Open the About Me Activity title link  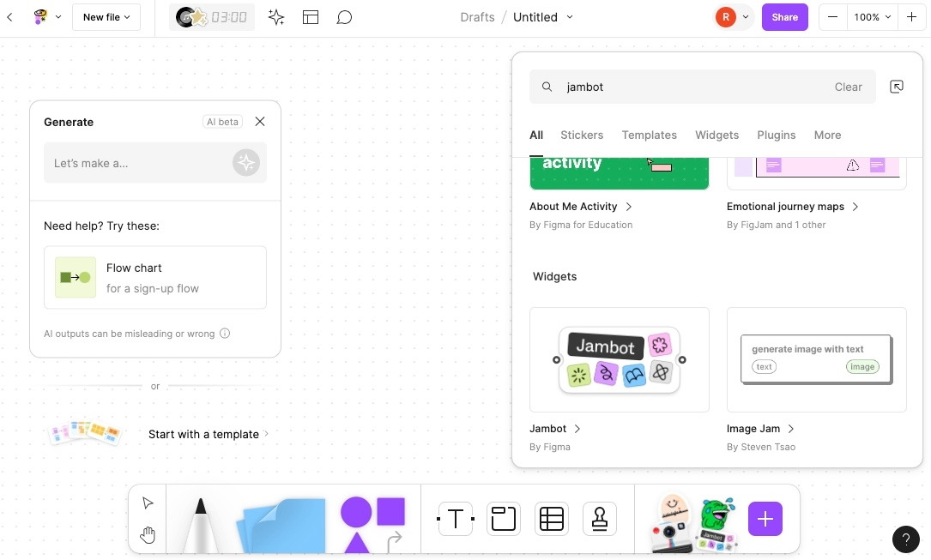click(x=581, y=207)
